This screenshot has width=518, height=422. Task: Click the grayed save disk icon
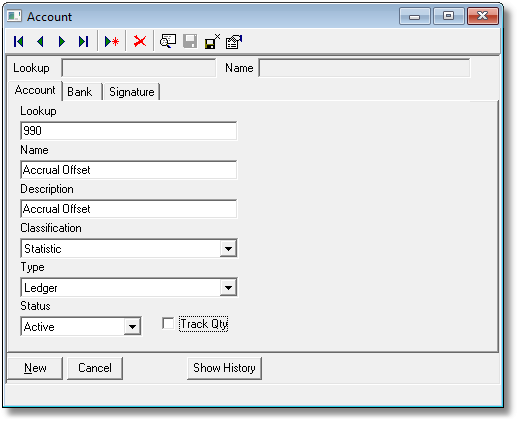point(190,41)
